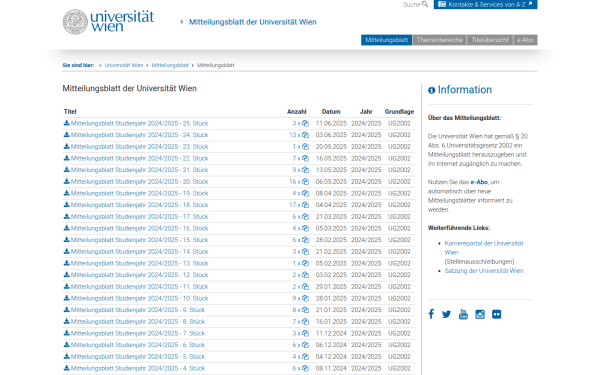Click the date 16.05.2025

pos(331,158)
